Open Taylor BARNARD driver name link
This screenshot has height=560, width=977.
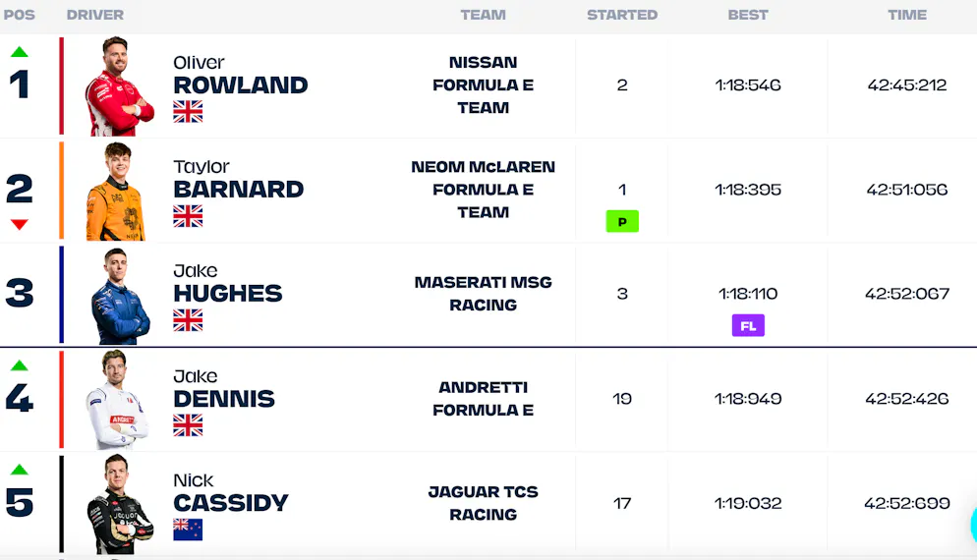click(x=239, y=189)
